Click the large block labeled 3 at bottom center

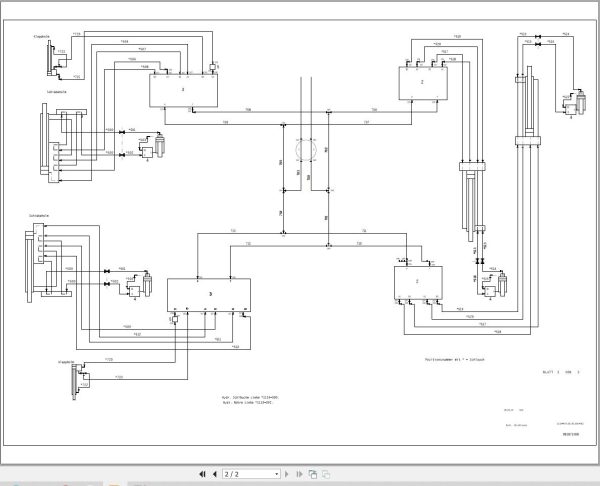point(209,295)
